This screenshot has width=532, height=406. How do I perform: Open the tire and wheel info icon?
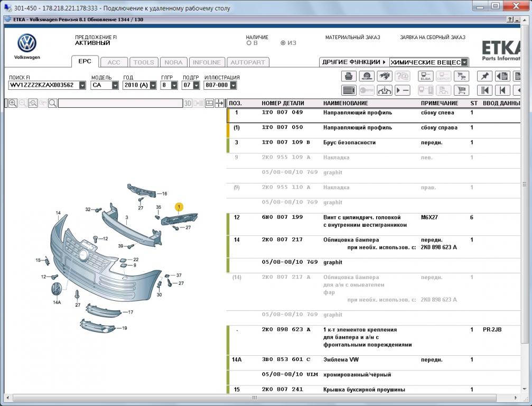367,76
